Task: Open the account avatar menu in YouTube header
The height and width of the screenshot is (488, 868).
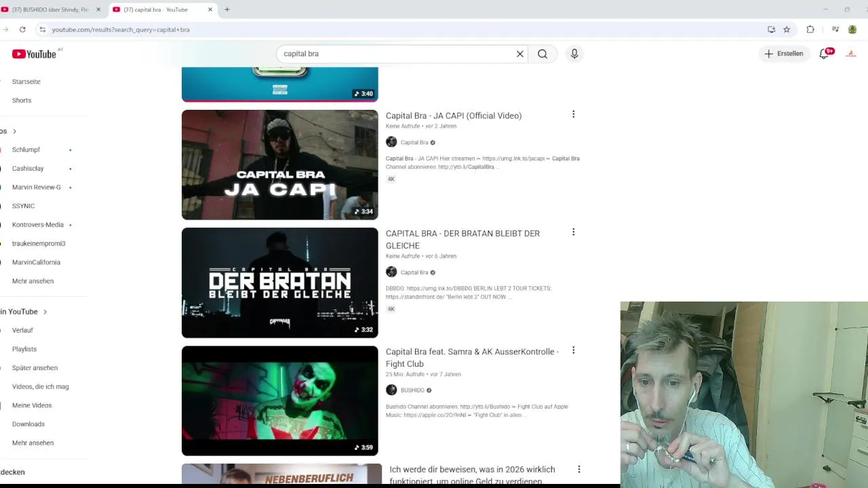Action: pos(851,54)
